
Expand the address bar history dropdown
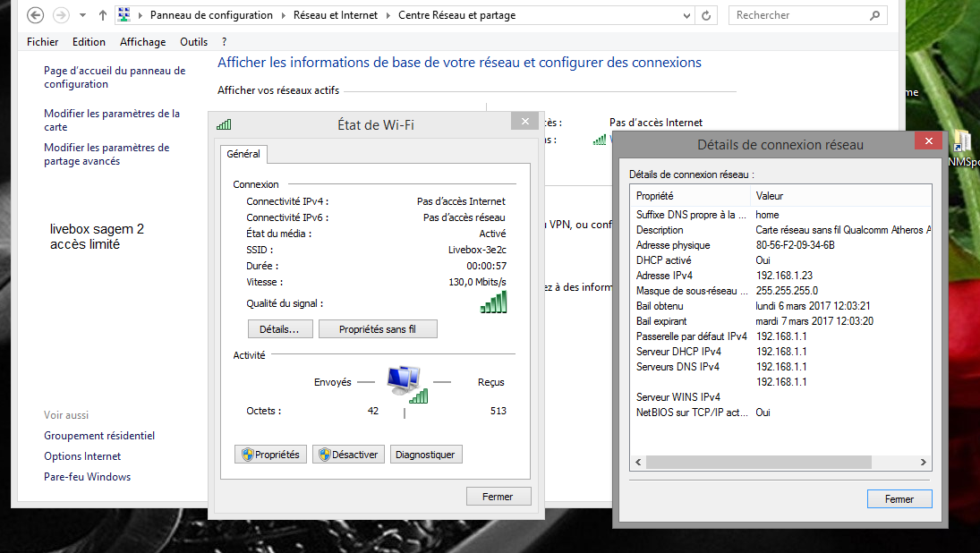coord(688,15)
